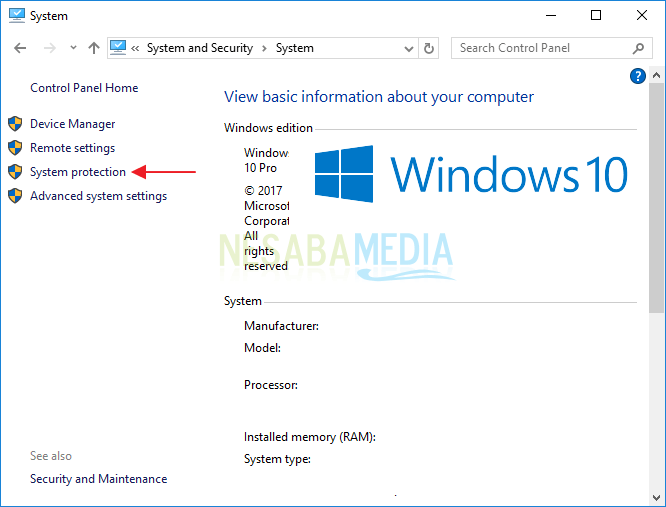Click the Forward navigation arrow
The height and width of the screenshot is (507, 666).
click(x=50, y=48)
